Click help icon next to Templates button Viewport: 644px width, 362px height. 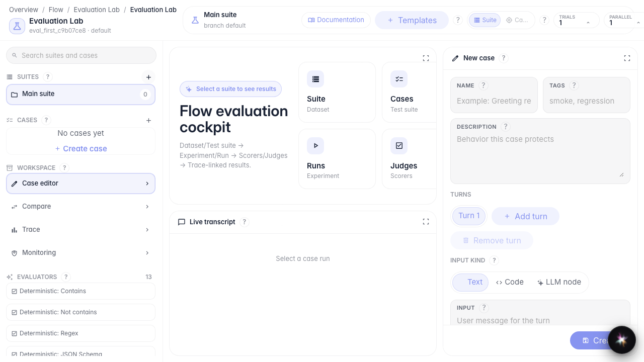point(458,20)
